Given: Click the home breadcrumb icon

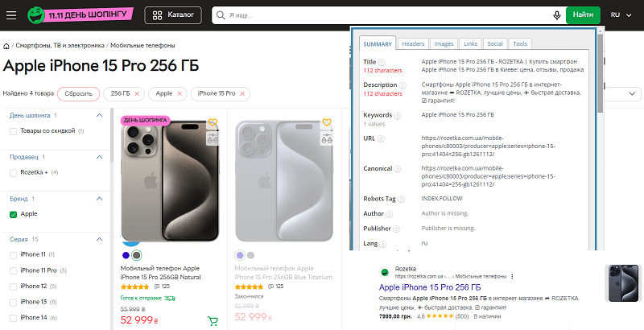Looking at the screenshot, I should click(x=6, y=46).
